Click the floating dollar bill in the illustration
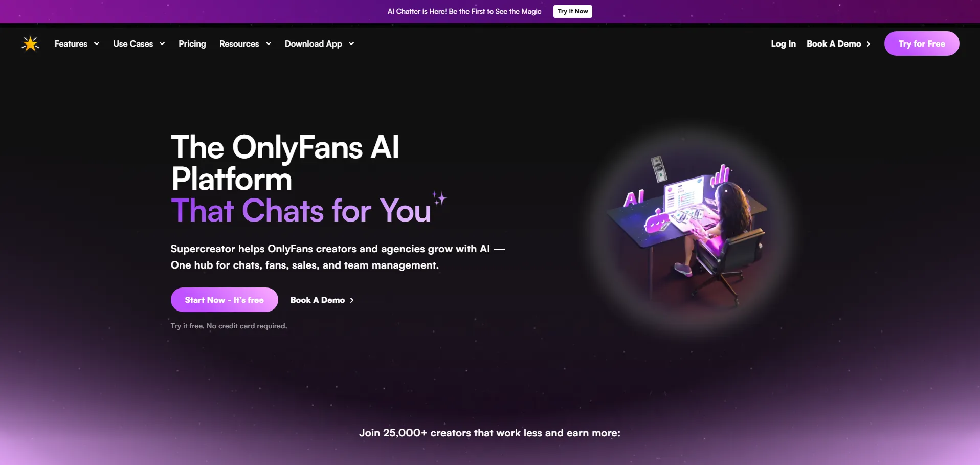 [x=658, y=168]
